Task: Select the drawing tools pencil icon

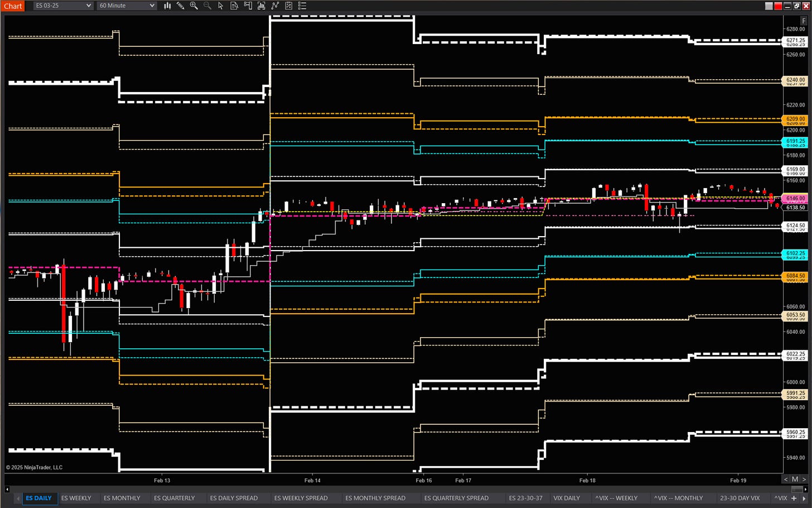Action: [180, 6]
